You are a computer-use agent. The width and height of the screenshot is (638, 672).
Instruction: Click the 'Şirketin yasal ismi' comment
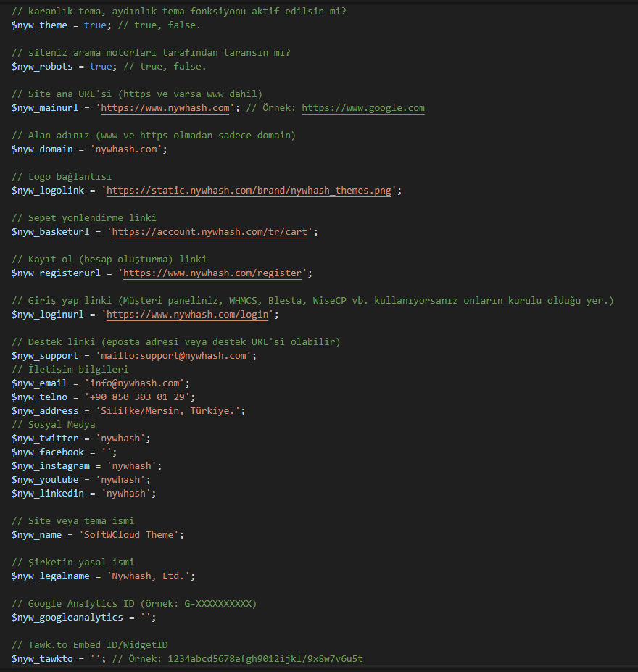(x=72, y=563)
